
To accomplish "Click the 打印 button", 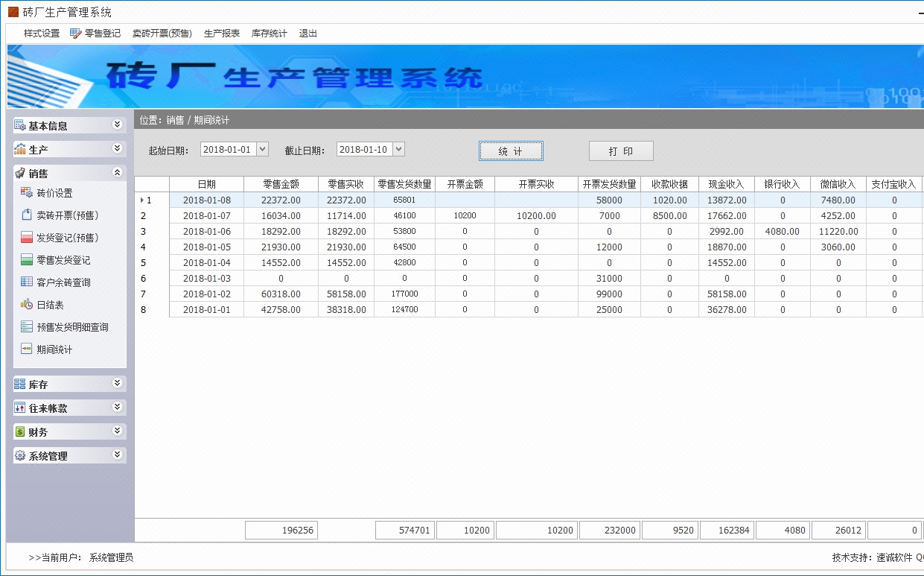I will 620,150.
